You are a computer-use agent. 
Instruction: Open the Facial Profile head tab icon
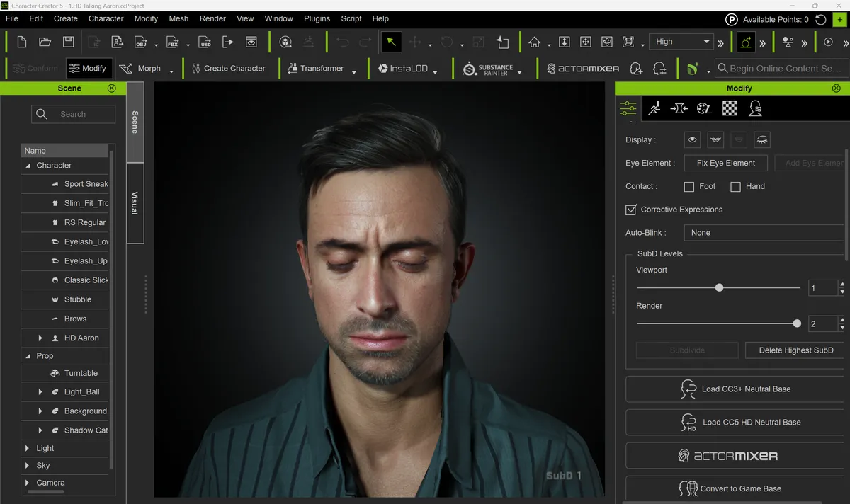point(755,108)
